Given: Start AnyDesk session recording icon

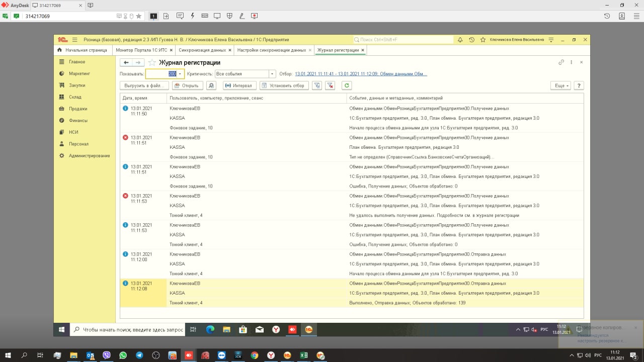Looking at the screenshot, I should tap(255, 16).
